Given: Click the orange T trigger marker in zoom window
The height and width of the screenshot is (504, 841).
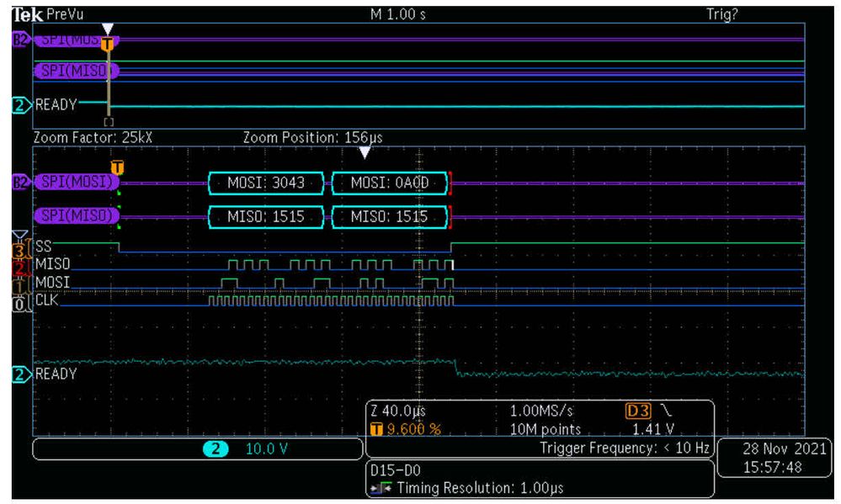Looking at the screenshot, I should click(x=118, y=167).
